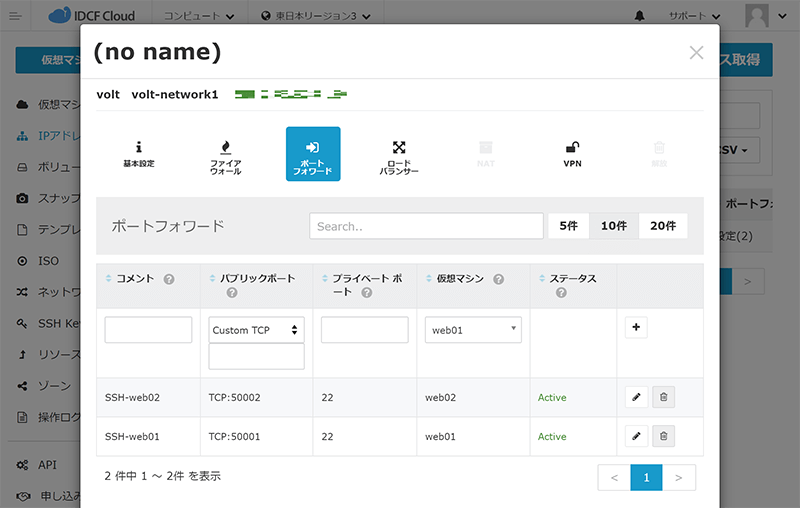Select the ポートフォワード tab
Viewport: 800px width, 508px height.
313,153
